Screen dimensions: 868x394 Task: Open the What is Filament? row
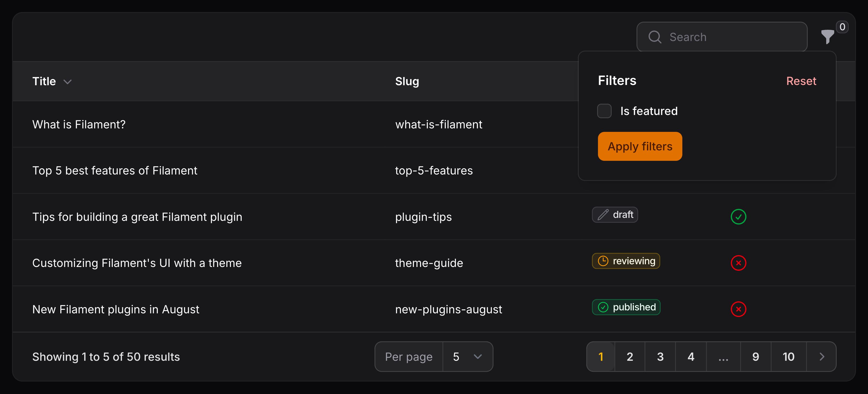click(x=79, y=124)
